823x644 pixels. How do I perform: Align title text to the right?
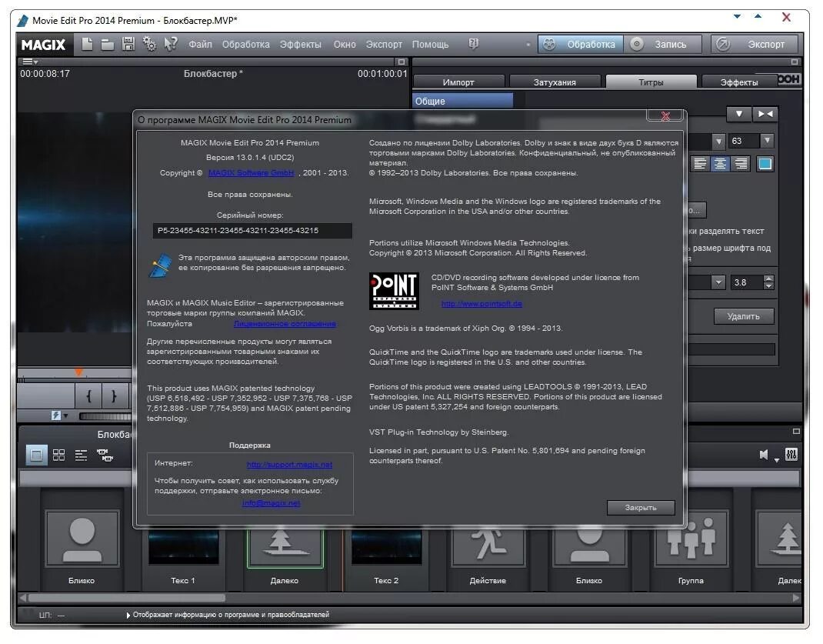point(741,164)
